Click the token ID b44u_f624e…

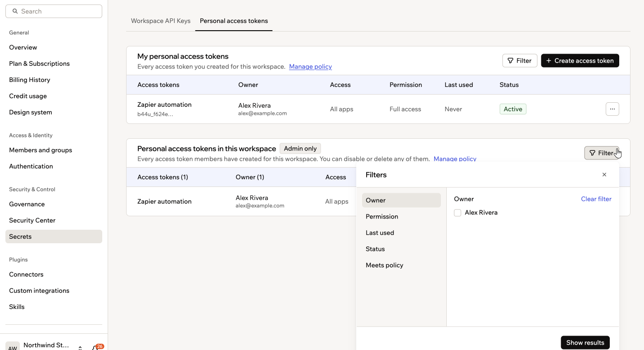click(x=155, y=114)
